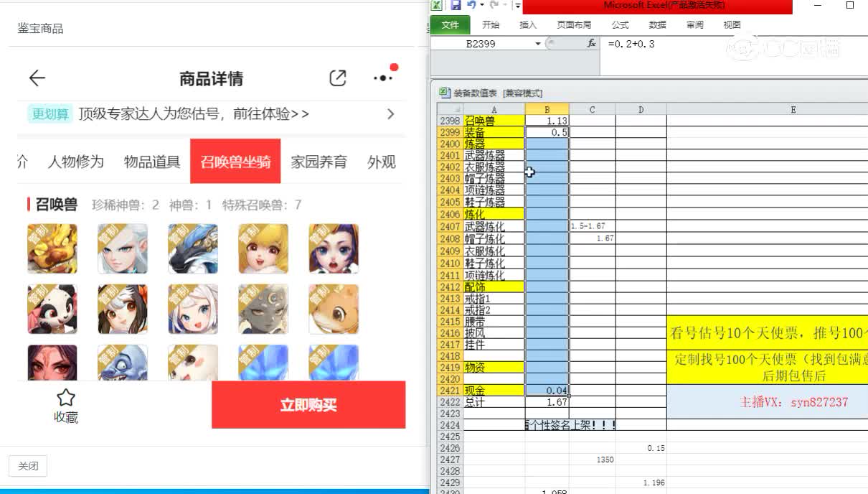Click the 武器炼化 cell
The width and height of the screenshot is (868, 494).
[x=494, y=226]
